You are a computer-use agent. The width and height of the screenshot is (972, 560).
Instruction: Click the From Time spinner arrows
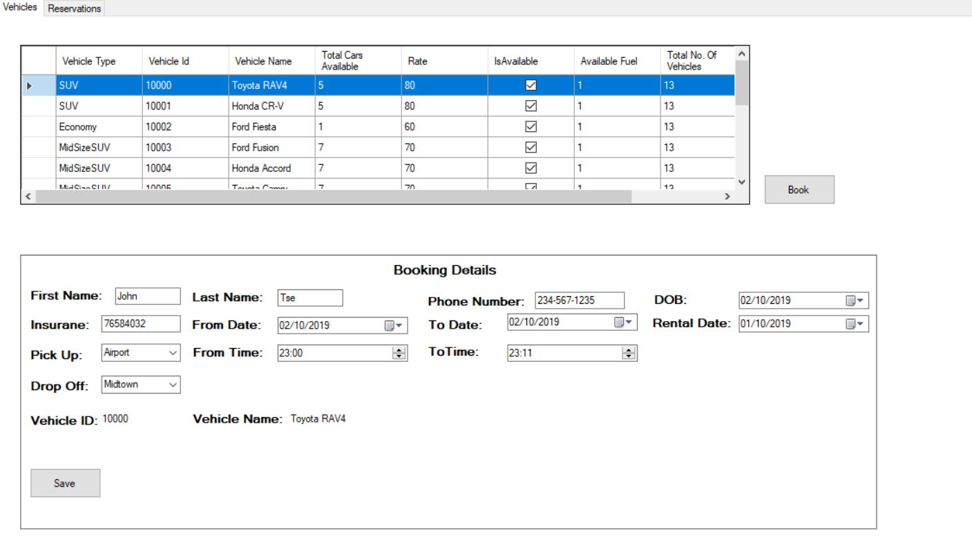399,353
